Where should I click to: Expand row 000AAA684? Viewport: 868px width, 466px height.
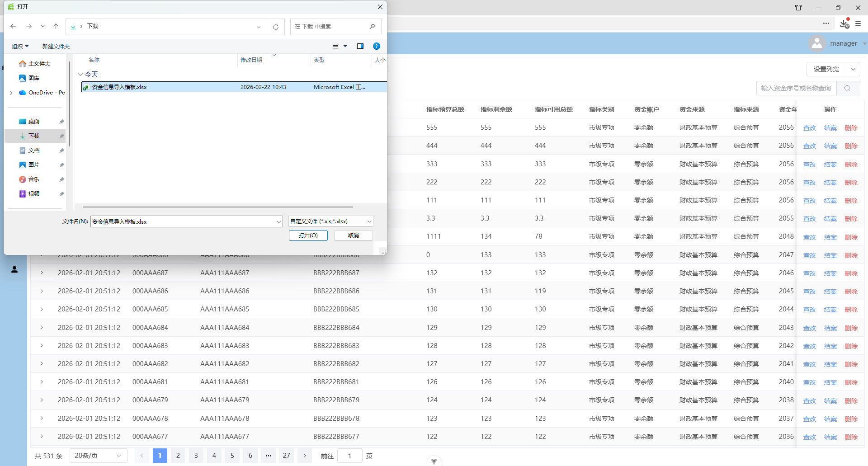point(42,328)
